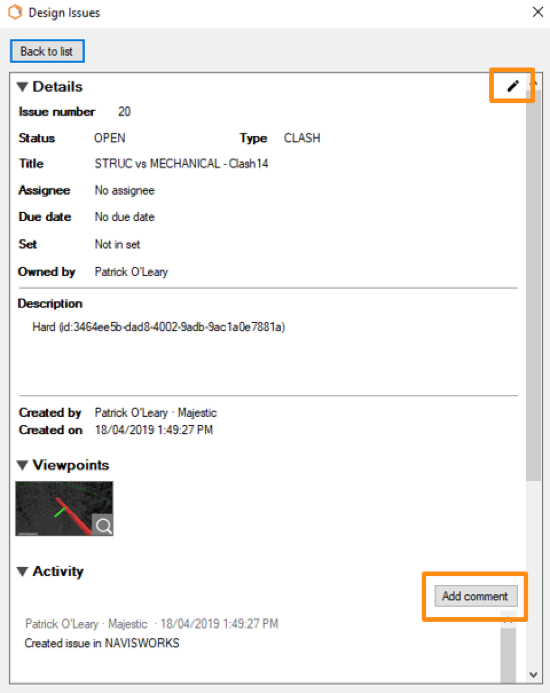This screenshot has width=550, height=693.
Task: Add a comment to the activity
Action: (475, 596)
